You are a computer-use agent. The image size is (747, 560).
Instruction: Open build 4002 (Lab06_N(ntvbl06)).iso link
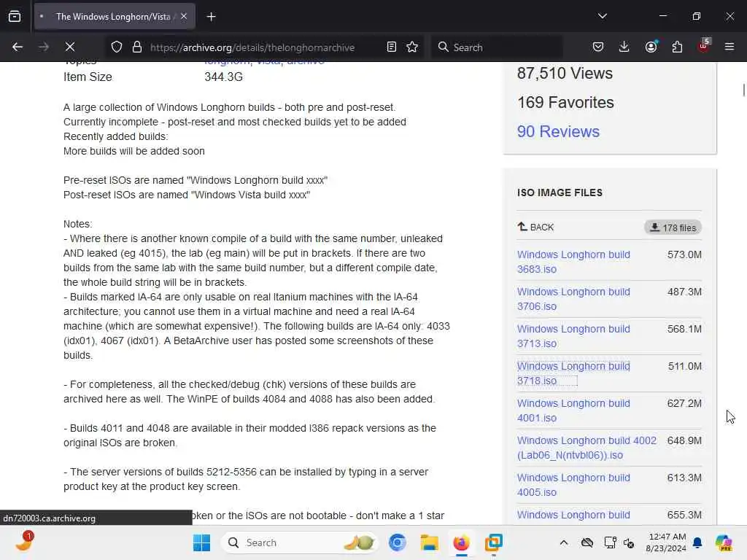(587, 448)
